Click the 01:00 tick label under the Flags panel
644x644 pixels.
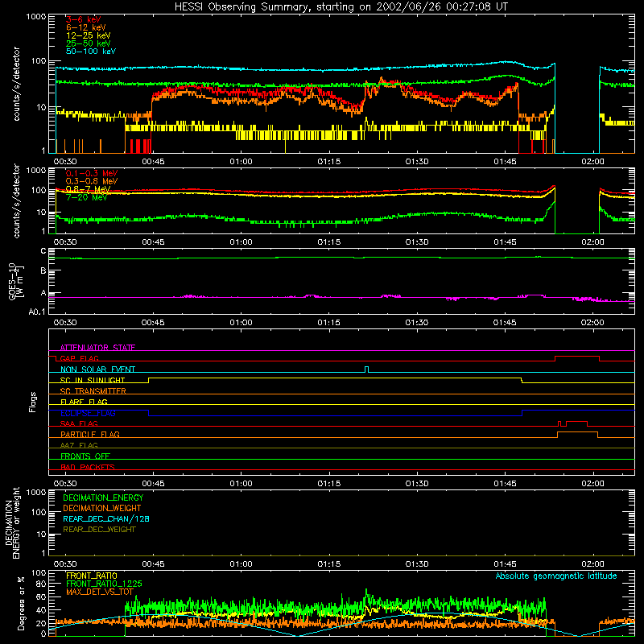pyautogui.click(x=241, y=484)
